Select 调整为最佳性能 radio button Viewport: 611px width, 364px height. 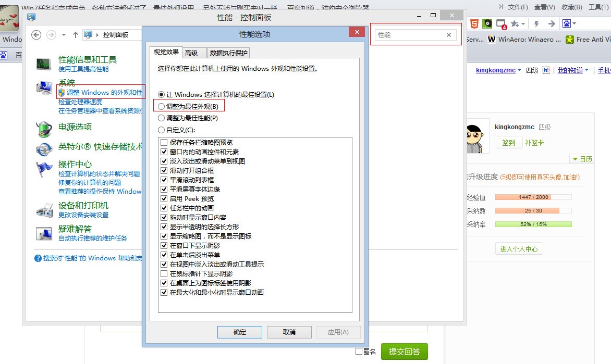pos(161,118)
